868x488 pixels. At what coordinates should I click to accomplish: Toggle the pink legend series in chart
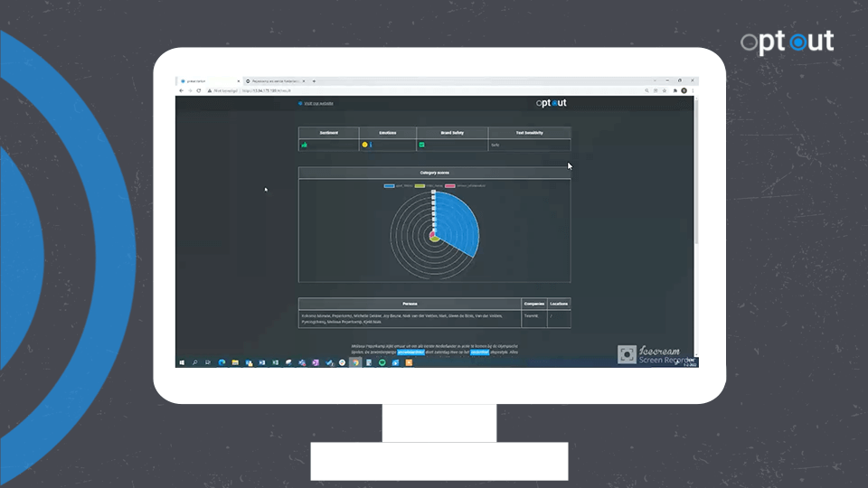click(x=449, y=185)
